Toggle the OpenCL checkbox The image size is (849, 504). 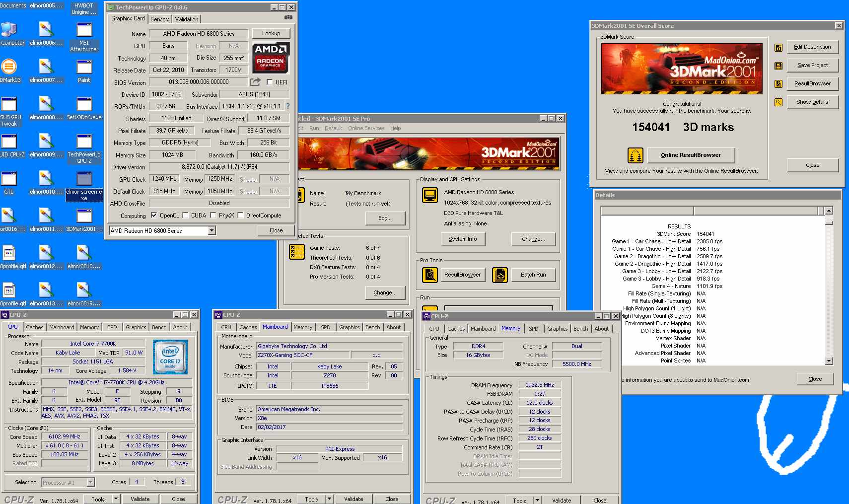tap(154, 215)
